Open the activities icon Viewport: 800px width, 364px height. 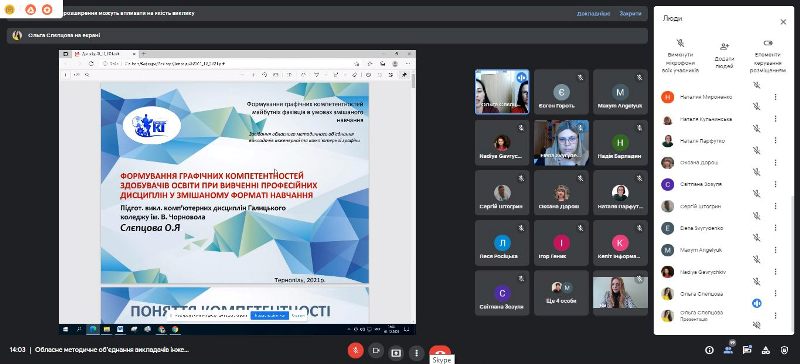click(x=766, y=350)
